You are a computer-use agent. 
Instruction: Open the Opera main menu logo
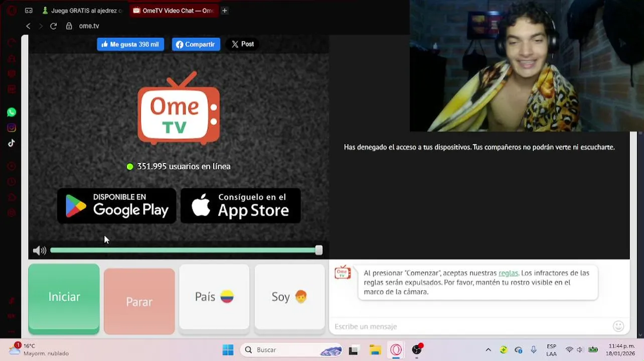[x=12, y=11]
